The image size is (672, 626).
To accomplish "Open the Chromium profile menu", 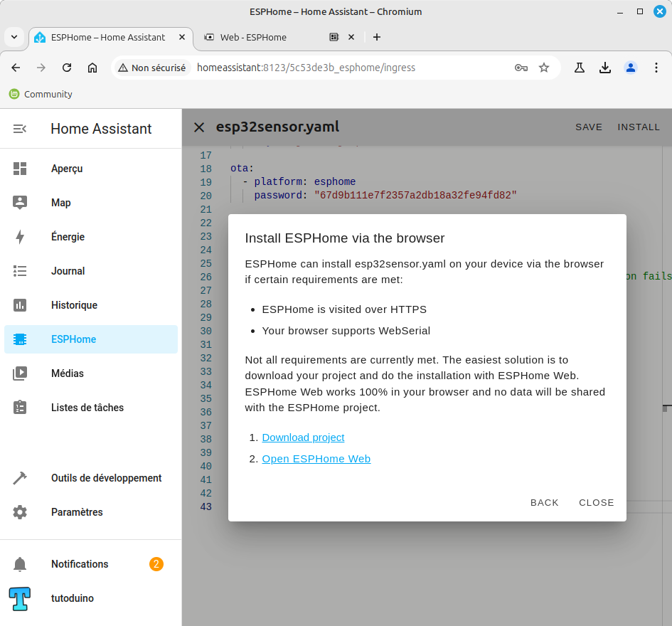I will (631, 68).
